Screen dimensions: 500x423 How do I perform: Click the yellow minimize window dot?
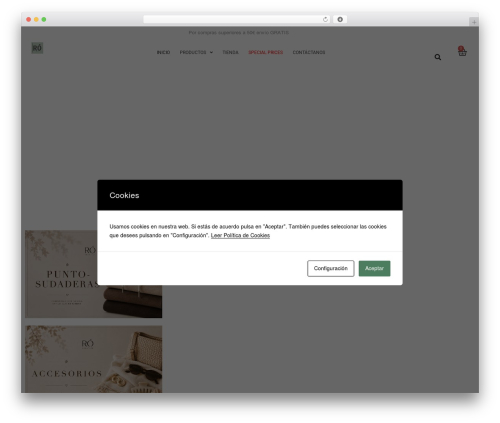36,19
